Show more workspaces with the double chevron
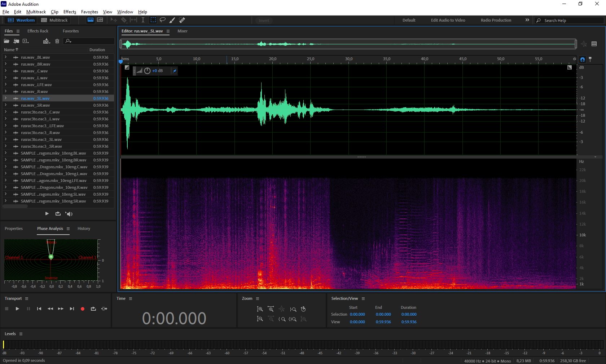The width and height of the screenshot is (606, 364). point(527,20)
